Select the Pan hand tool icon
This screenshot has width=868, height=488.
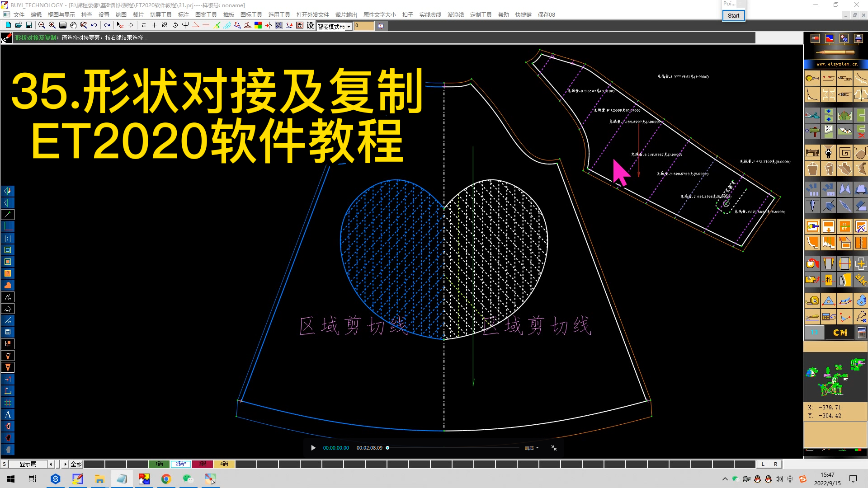click(x=73, y=25)
